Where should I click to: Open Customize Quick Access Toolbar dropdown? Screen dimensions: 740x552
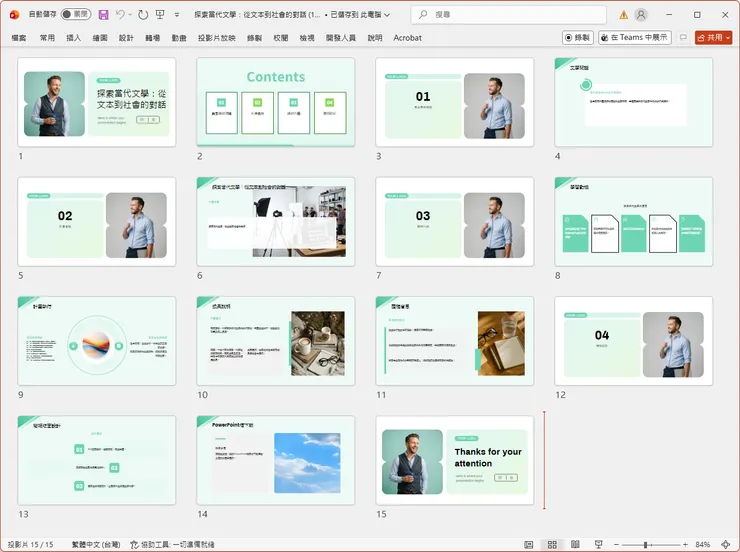click(x=177, y=15)
